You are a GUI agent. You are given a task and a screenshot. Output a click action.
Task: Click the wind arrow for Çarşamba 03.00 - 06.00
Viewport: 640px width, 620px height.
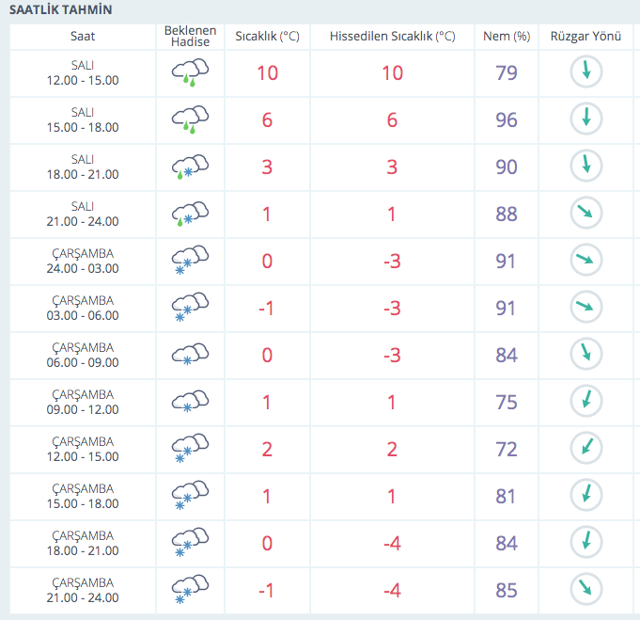pyautogui.click(x=586, y=307)
